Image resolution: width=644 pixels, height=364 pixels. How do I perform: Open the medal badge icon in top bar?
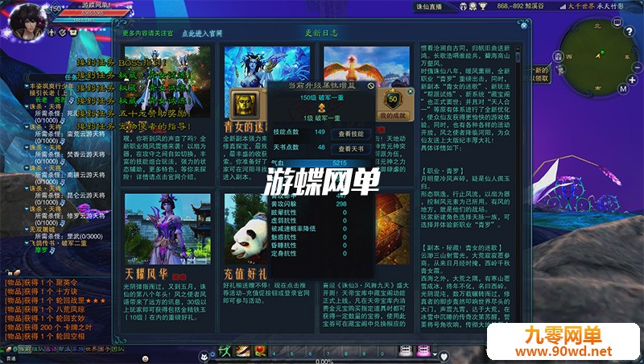pyautogui.click(x=473, y=6)
